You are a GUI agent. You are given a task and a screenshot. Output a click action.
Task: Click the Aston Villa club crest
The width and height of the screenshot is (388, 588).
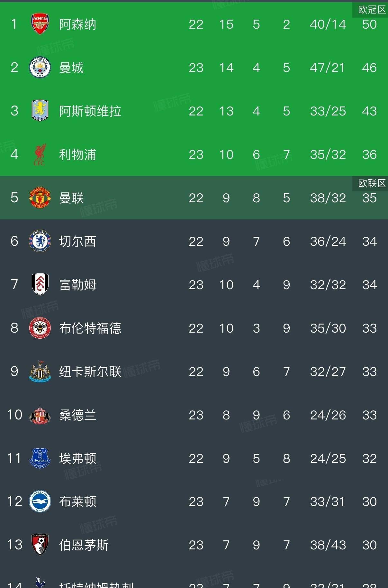[39, 111]
